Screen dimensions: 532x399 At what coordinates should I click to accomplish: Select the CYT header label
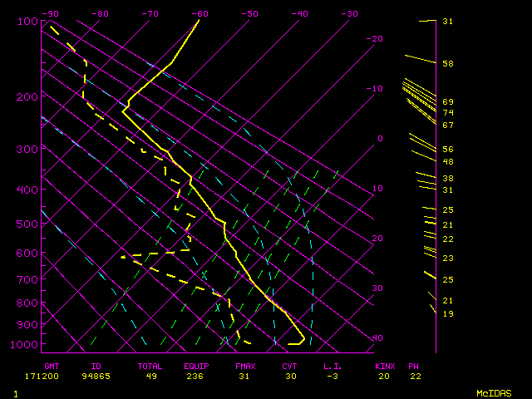[x=289, y=365]
